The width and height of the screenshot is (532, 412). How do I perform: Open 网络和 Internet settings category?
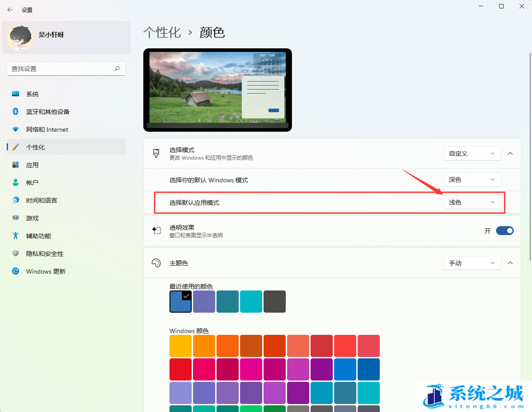(66, 129)
